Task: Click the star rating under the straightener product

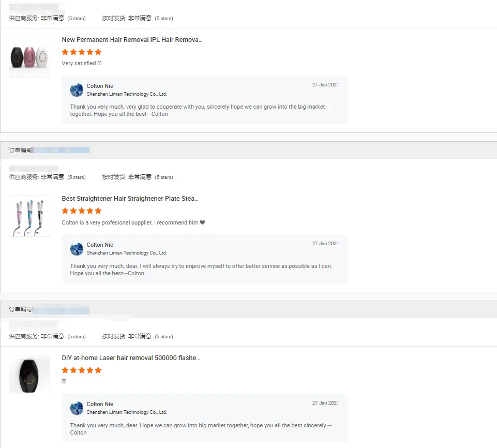Action: 82,211
